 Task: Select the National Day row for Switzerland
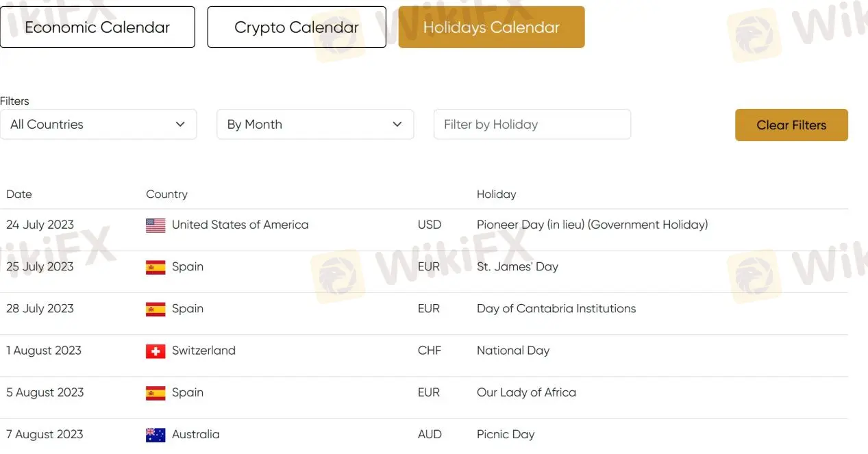(512, 350)
